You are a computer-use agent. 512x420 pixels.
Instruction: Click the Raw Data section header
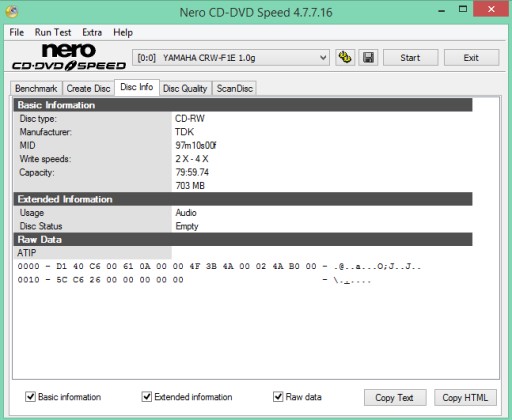243,239
